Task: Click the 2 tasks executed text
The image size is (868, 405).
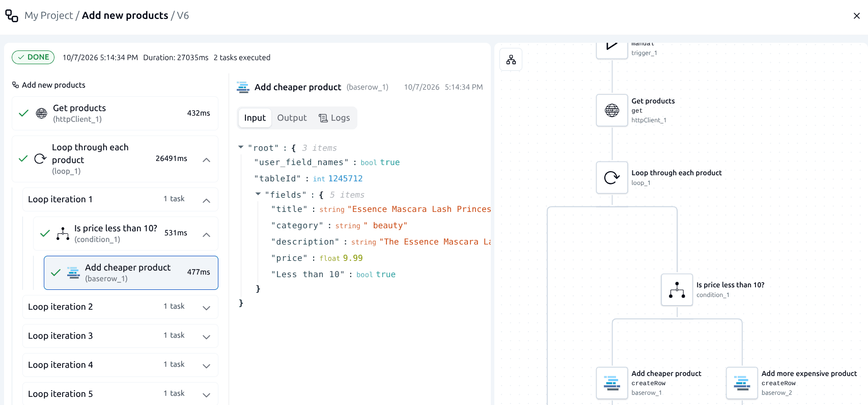Action: coord(242,58)
